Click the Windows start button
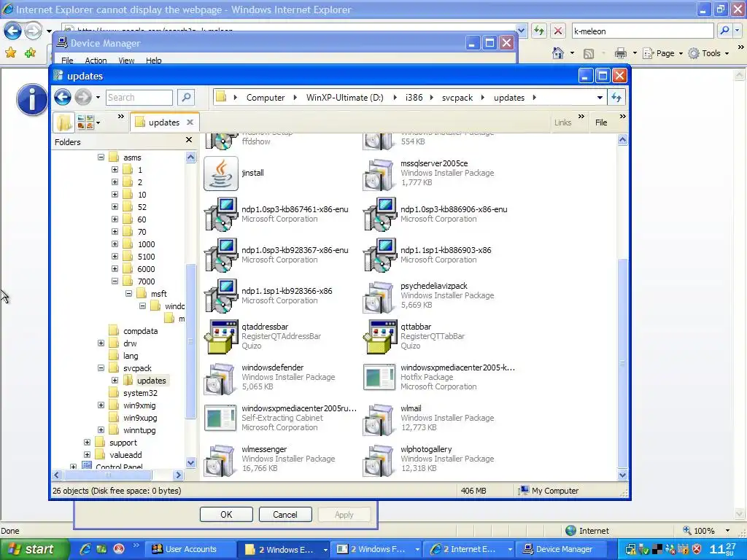The height and width of the screenshot is (560, 747). (x=34, y=549)
